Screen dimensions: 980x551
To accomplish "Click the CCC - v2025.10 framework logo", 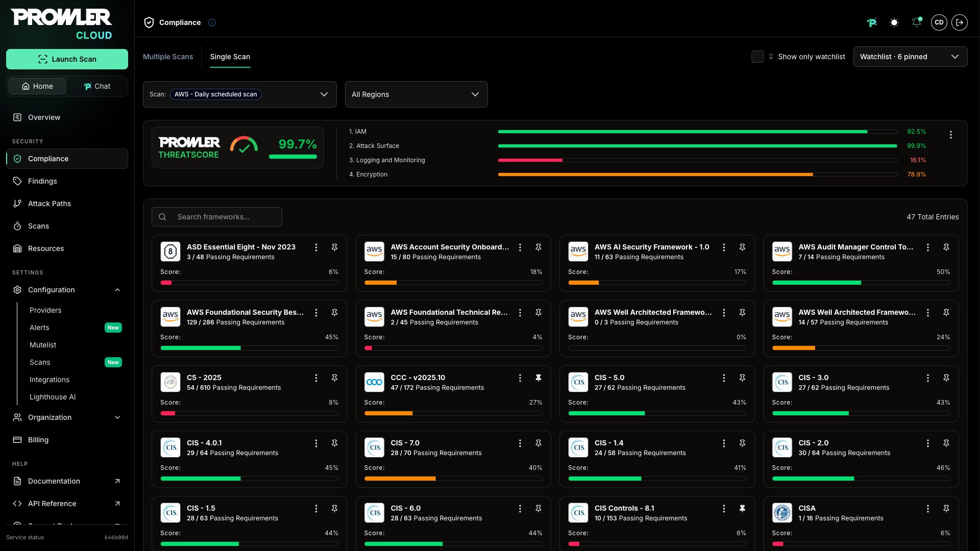I will click(375, 382).
